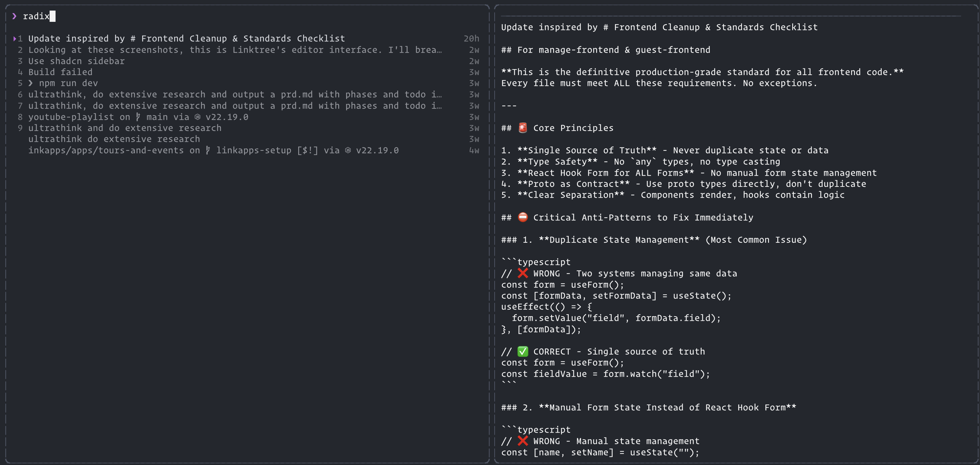The width and height of the screenshot is (980, 465).
Task: Click the purple prompt chevron icon
Action: pyautogui.click(x=15, y=16)
